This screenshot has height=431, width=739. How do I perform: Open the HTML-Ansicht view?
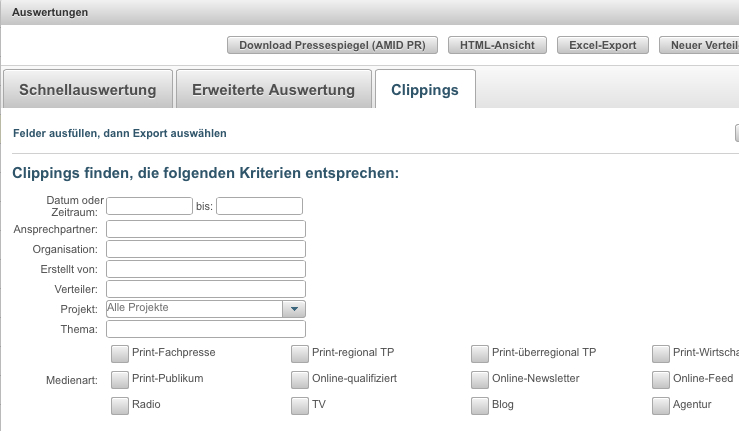498,45
